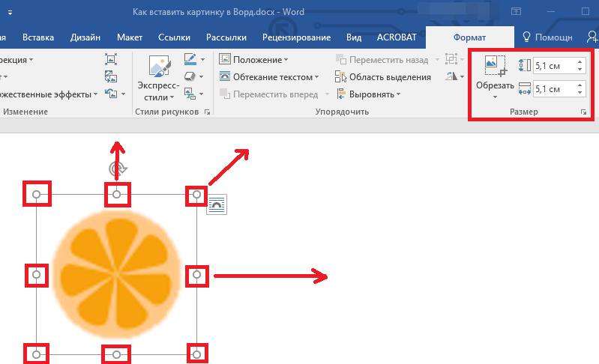
Task: Open the rotate objects dropdown
Action: click(452, 77)
